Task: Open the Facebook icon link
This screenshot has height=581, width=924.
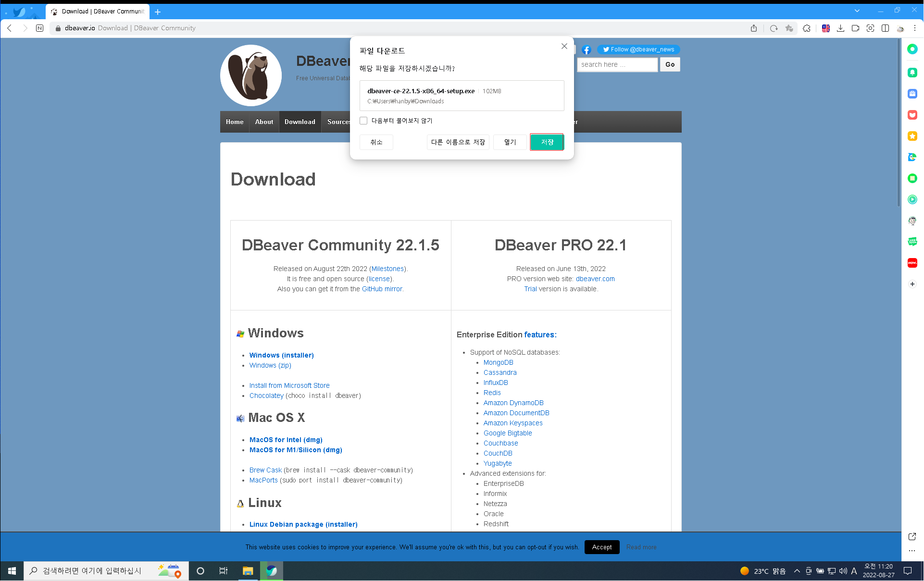Action: click(x=586, y=49)
